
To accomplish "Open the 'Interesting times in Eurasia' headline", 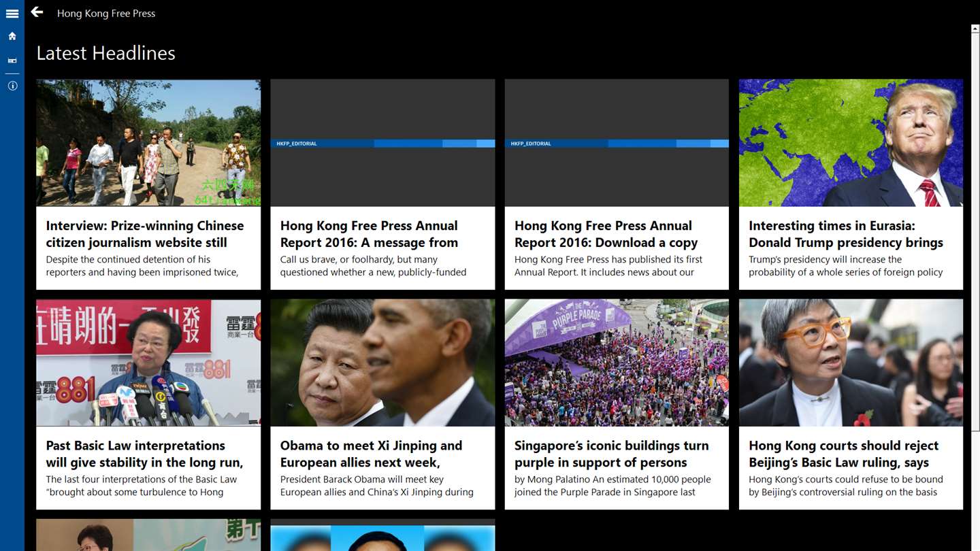I will coord(846,234).
